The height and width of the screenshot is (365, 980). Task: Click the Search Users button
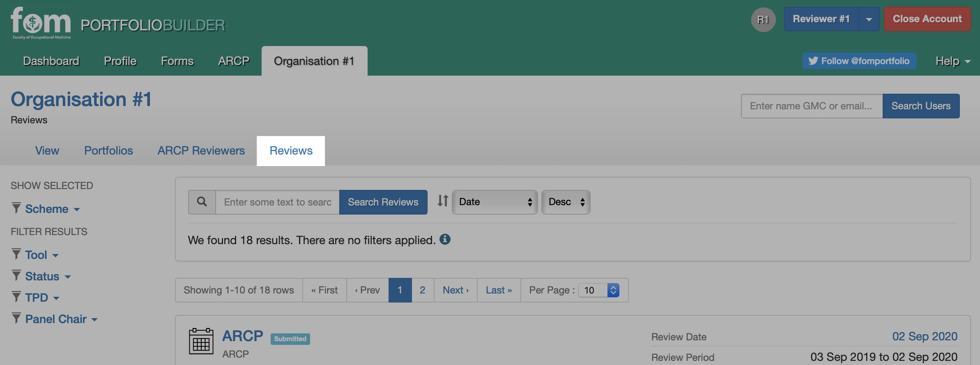click(921, 106)
